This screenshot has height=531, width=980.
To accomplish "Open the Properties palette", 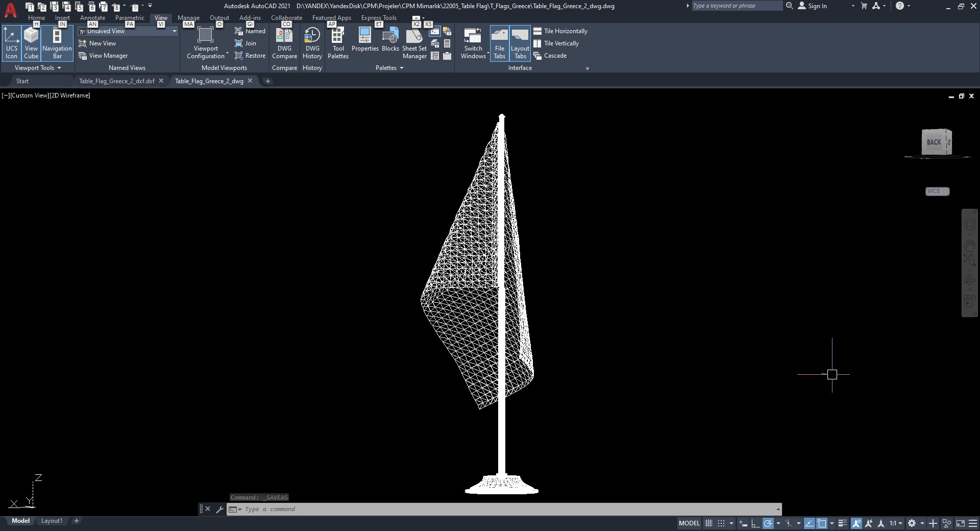I will (365, 40).
